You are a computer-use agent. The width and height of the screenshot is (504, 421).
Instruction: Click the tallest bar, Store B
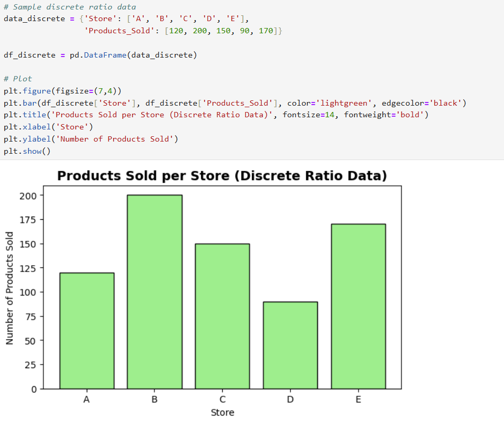pyautogui.click(x=154, y=292)
